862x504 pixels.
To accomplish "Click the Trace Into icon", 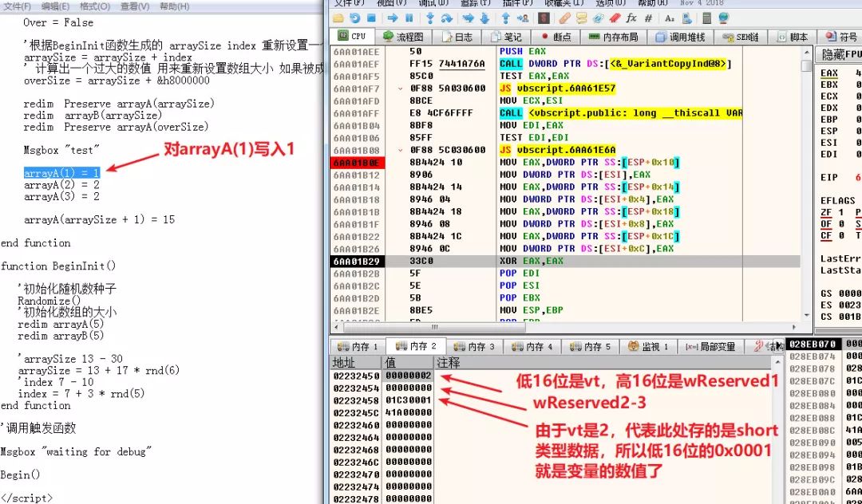I will (468, 18).
